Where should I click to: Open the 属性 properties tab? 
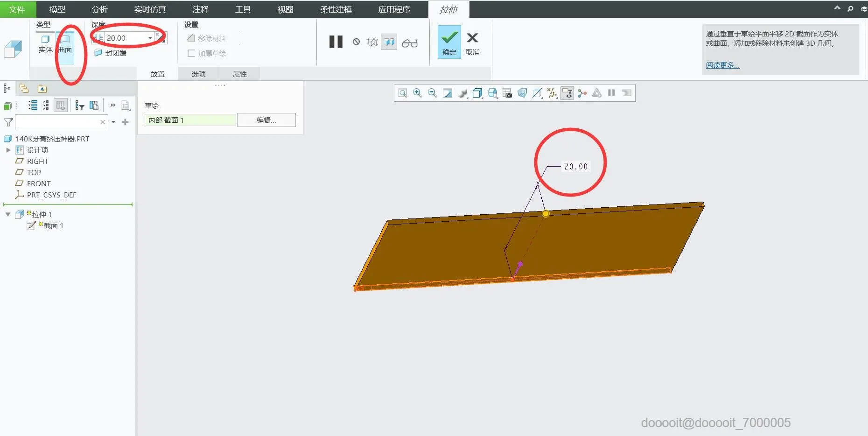click(x=240, y=74)
